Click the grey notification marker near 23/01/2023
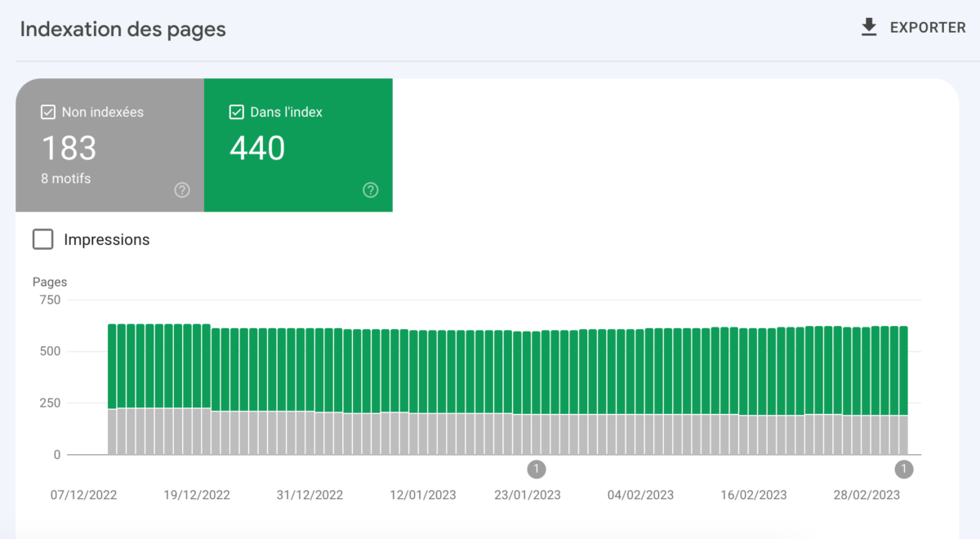This screenshot has width=980, height=539. coord(537,470)
